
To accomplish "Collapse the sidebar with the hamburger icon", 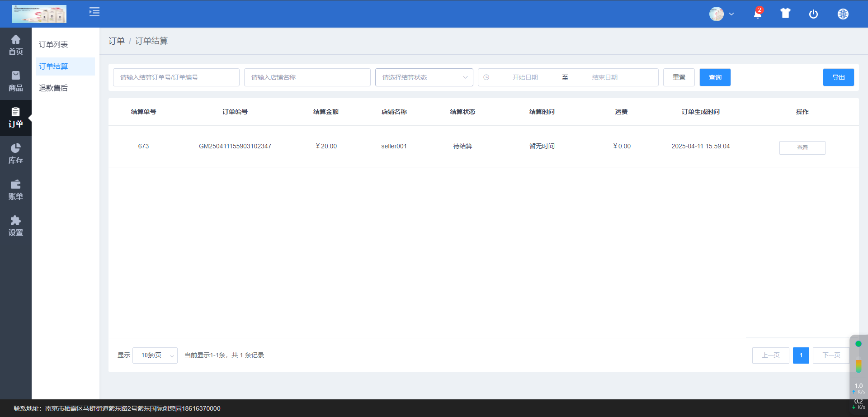I will point(94,12).
